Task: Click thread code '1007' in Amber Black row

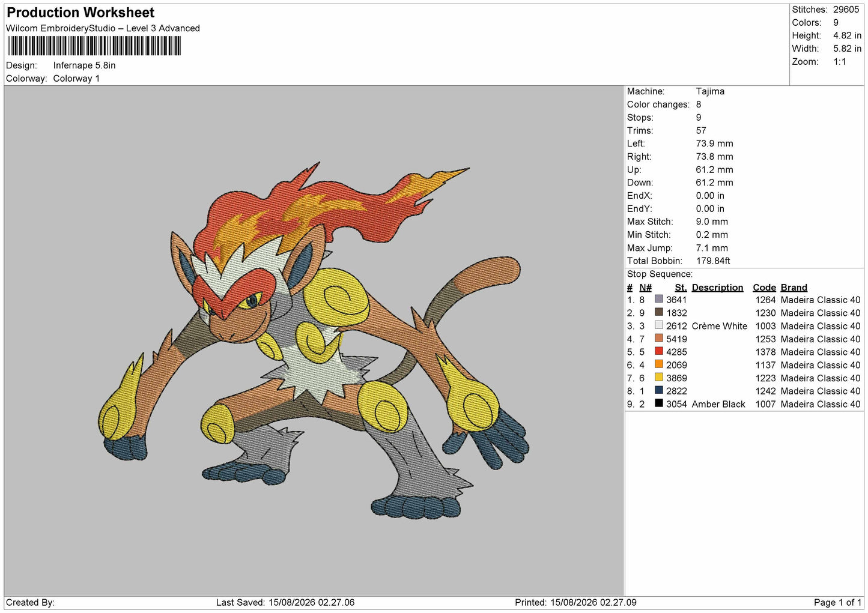Action: tap(765, 404)
